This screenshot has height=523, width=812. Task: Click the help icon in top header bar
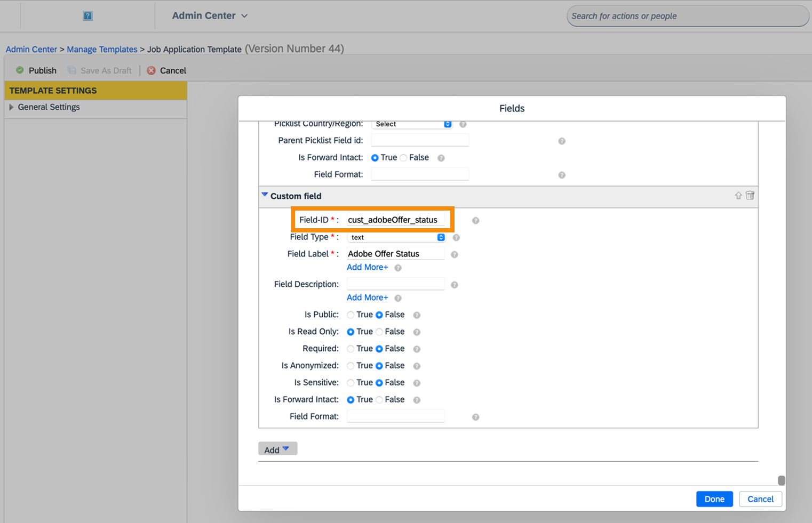[x=87, y=15]
